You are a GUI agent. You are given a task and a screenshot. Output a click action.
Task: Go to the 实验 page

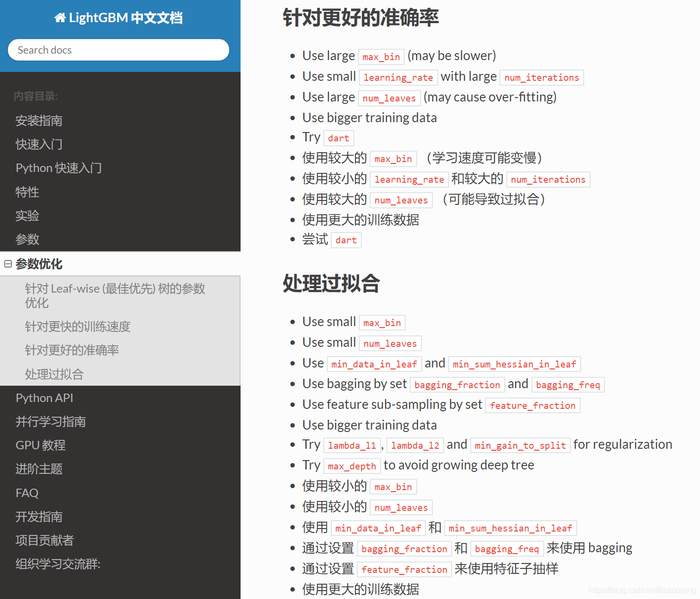pos(27,216)
